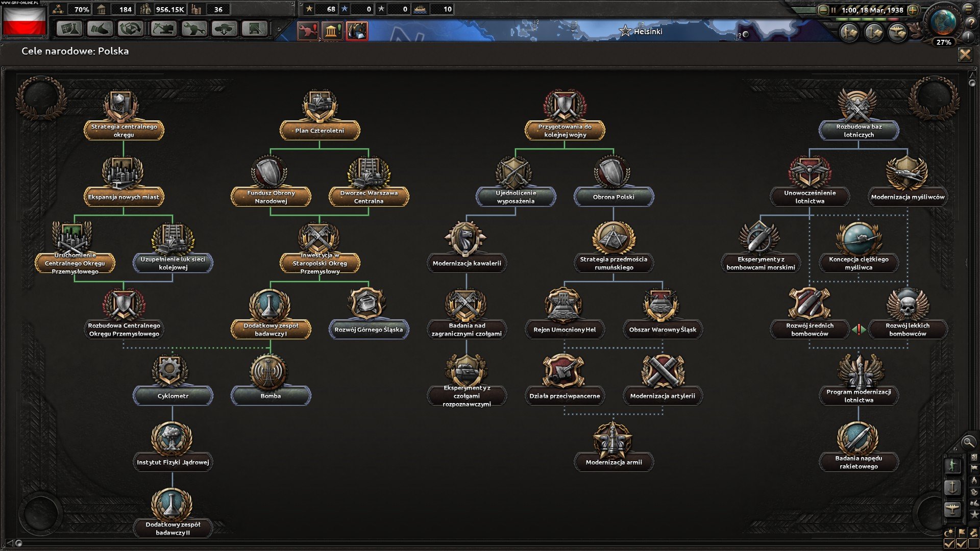Click the red highlighted research alert icon
This screenshot has height=551, width=980.
tap(357, 32)
